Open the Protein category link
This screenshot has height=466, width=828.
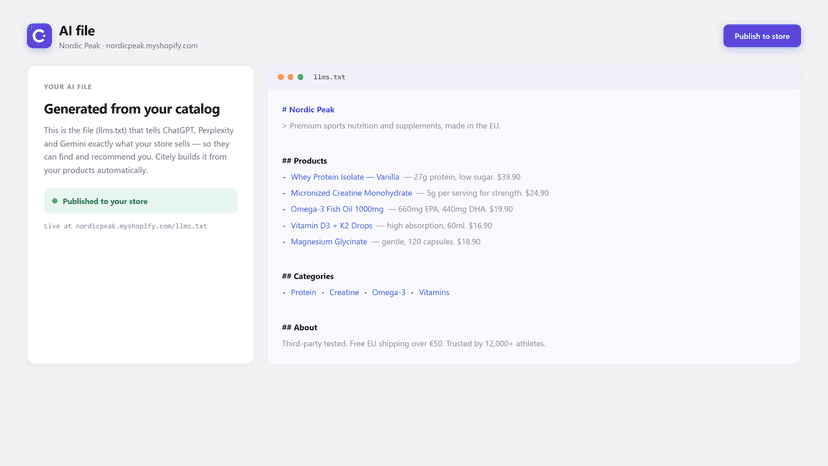click(x=303, y=292)
